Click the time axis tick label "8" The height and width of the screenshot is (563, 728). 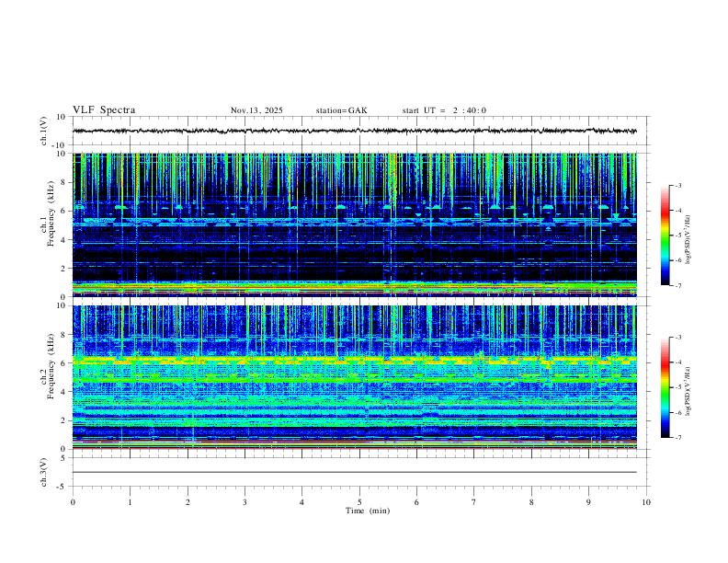coord(531,502)
